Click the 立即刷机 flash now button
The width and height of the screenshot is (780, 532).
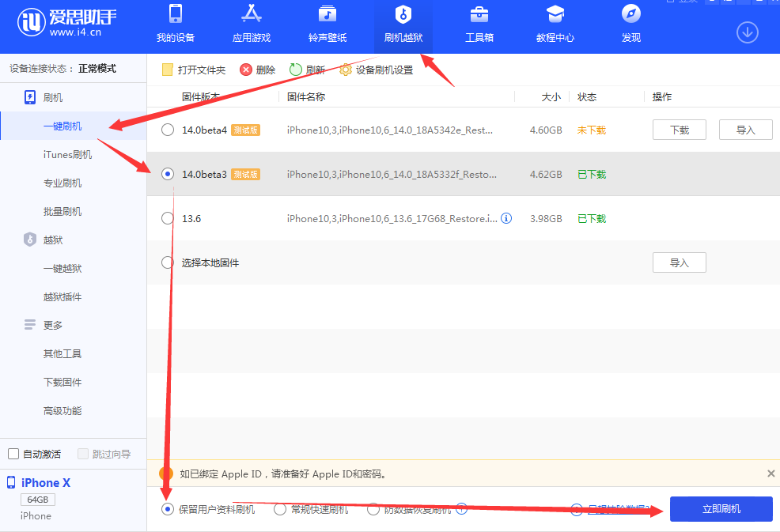721,509
